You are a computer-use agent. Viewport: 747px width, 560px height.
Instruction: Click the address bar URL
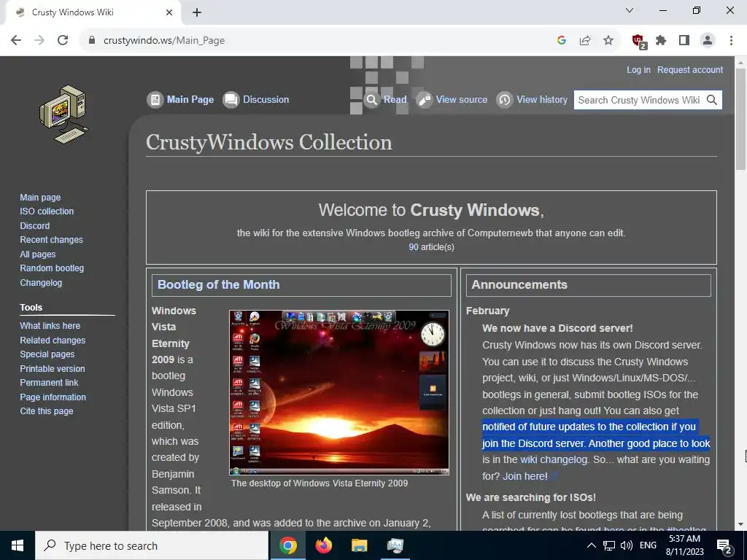[164, 41]
